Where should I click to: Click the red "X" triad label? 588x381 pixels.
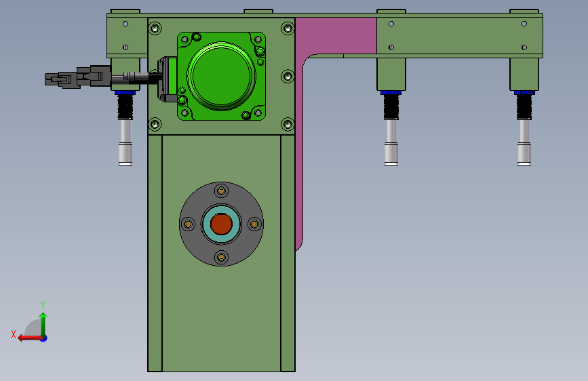(14, 334)
